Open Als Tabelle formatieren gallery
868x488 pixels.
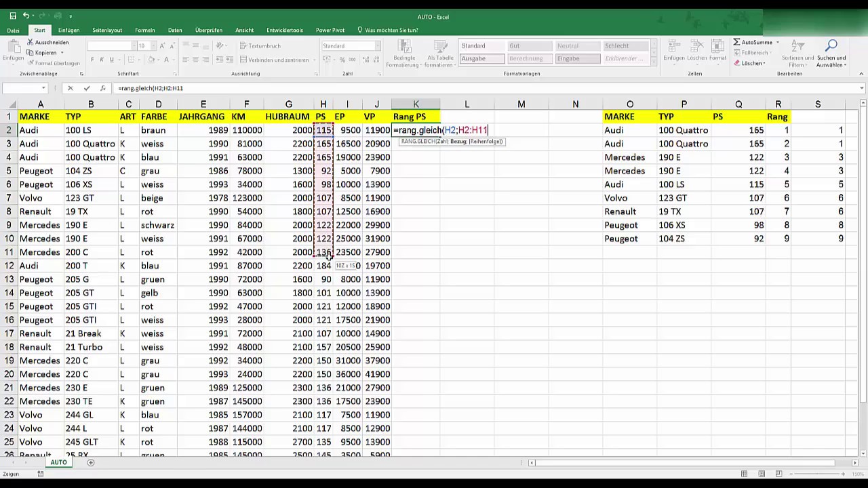[x=439, y=53]
